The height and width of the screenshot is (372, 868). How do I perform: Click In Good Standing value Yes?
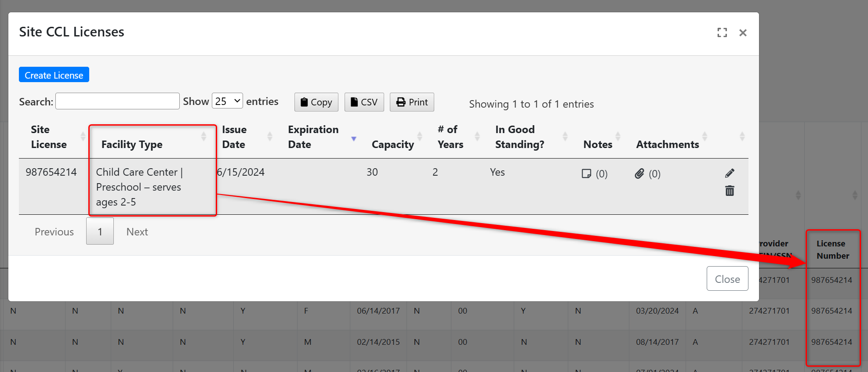tap(497, 172)
